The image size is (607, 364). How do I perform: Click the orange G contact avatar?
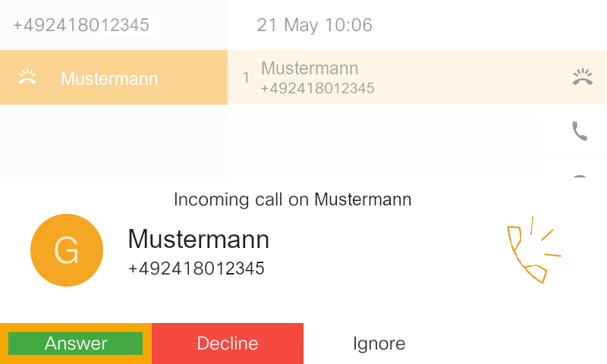(x=67, y=250)
